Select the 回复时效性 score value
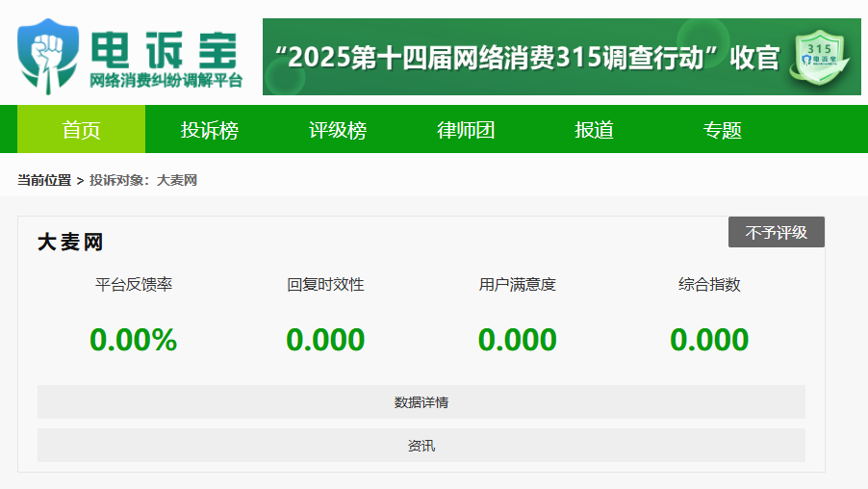Screen dimensions: 868x489 325,340
